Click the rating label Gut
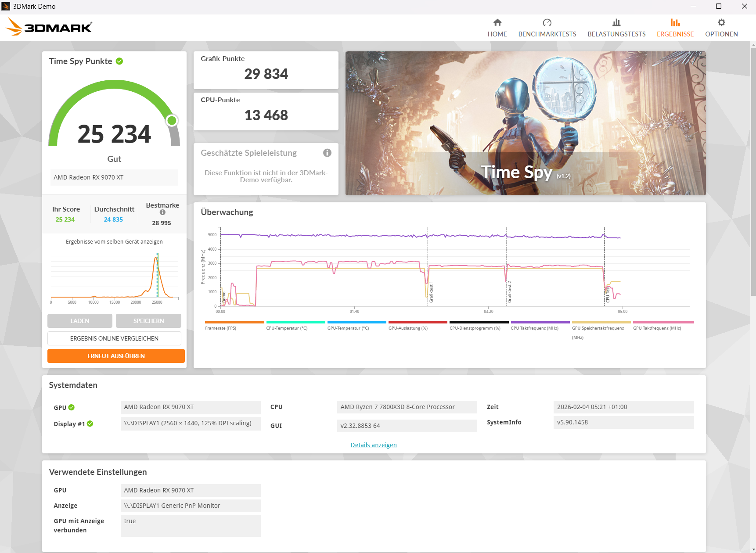The width and height of the screenshot is (756, 553). 114,159
